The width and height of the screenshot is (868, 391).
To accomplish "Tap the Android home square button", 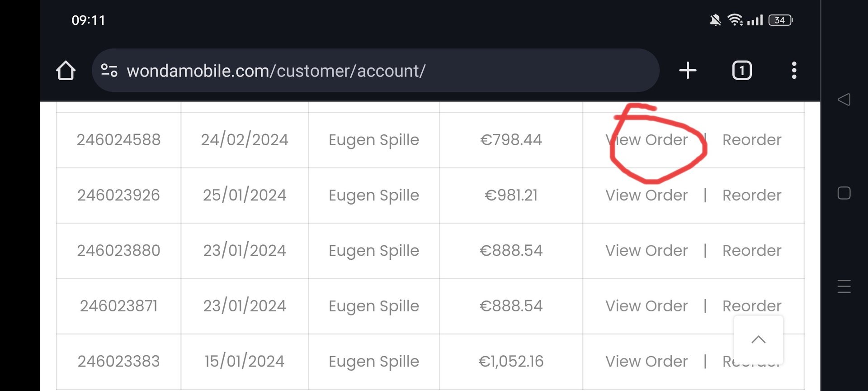I will pos(844,193).
